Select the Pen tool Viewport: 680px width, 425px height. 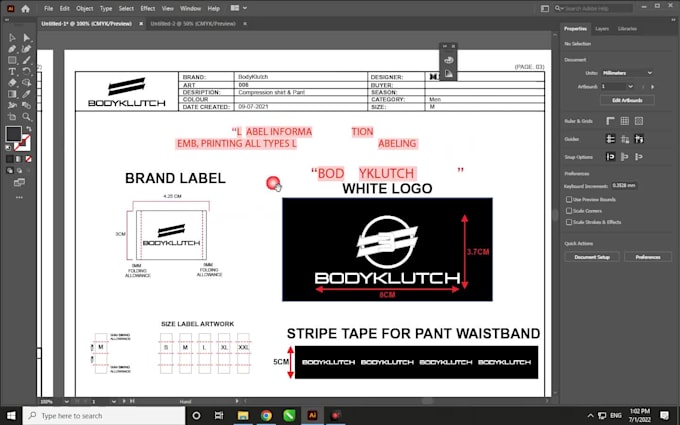pyautogui.click(x=12, y=49)
